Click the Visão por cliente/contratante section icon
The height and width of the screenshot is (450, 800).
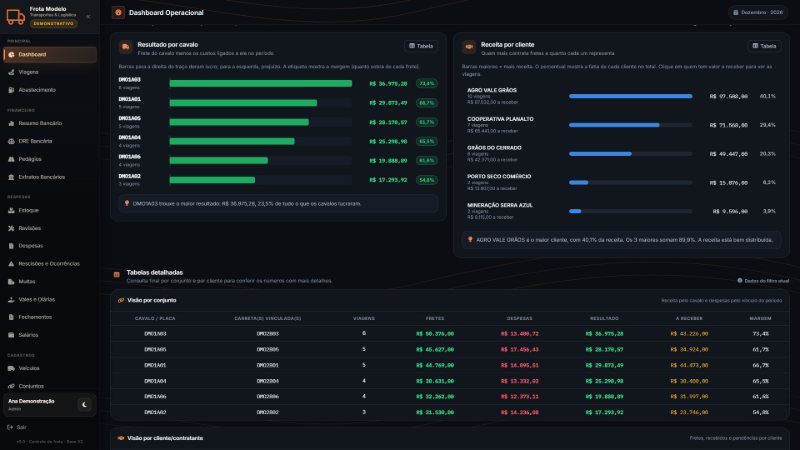point(121,438)
